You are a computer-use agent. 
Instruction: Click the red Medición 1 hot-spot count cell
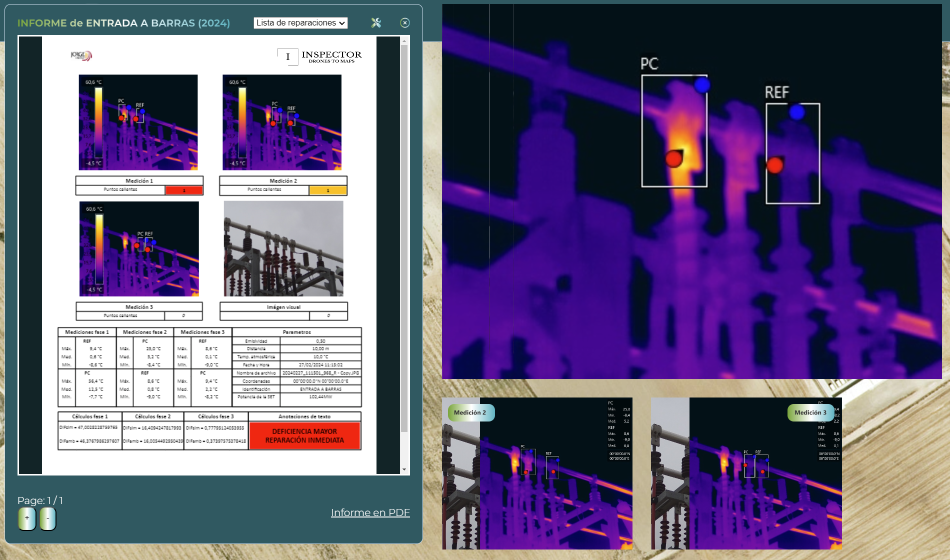point(183,190)
